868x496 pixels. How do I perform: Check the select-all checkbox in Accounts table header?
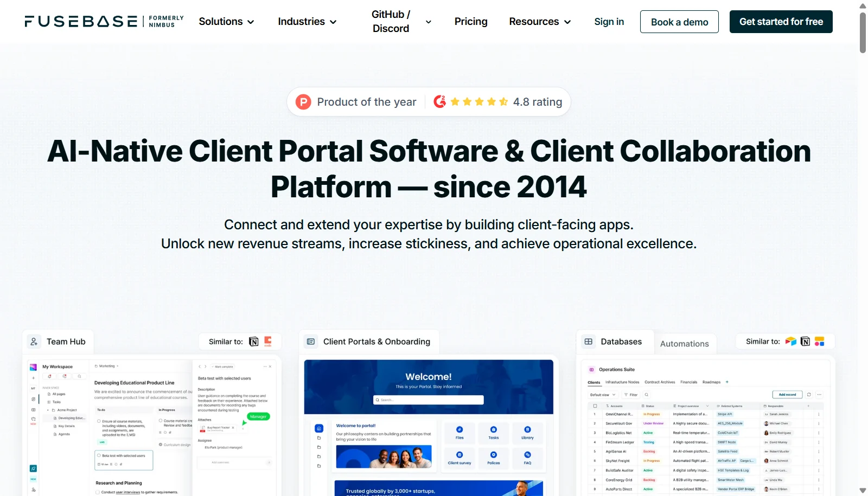pyautogui.click(x=595, y=406)
